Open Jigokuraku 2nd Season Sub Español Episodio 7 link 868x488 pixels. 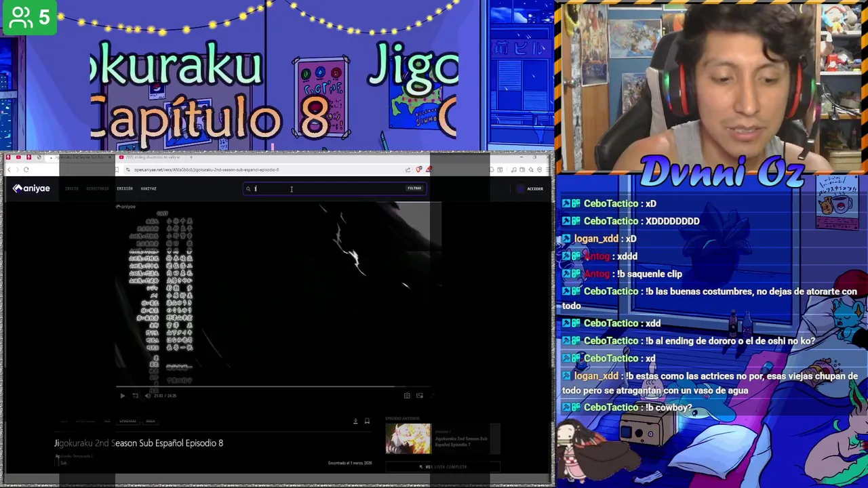point(461,442)
